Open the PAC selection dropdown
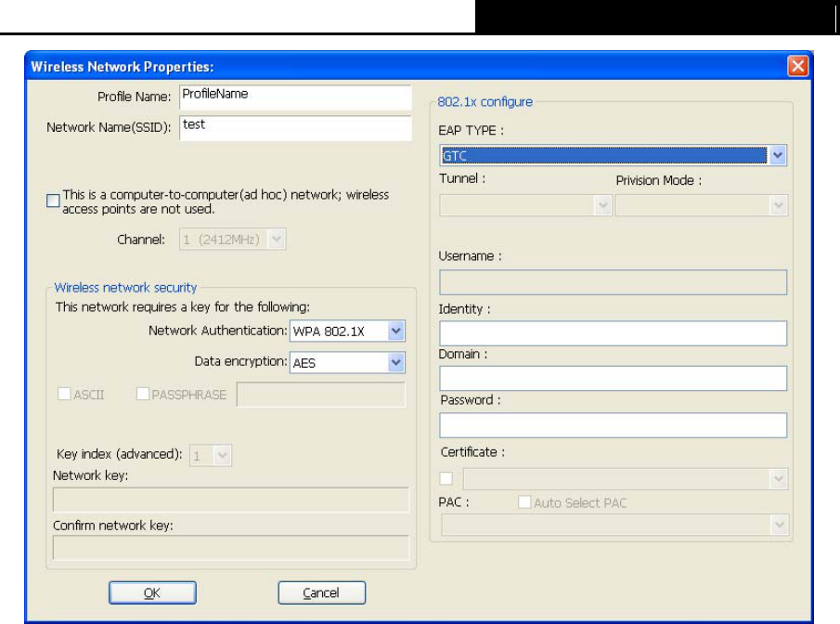 614,525
